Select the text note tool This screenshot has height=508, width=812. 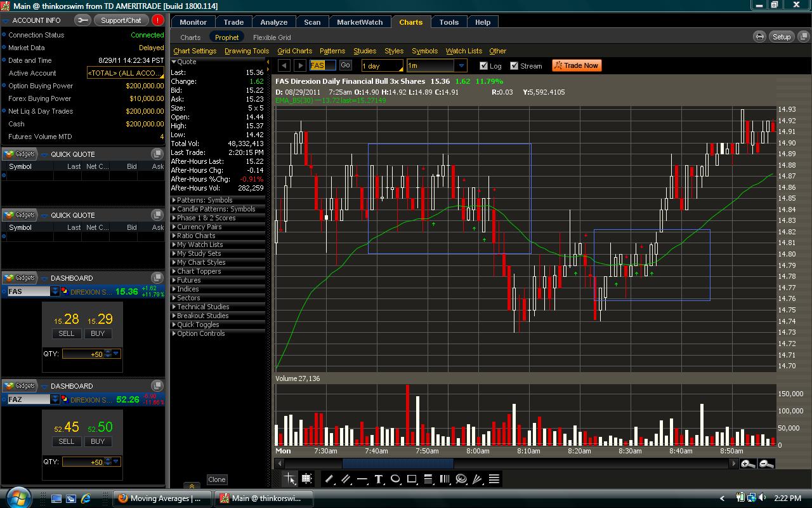[x=379, y=479]
